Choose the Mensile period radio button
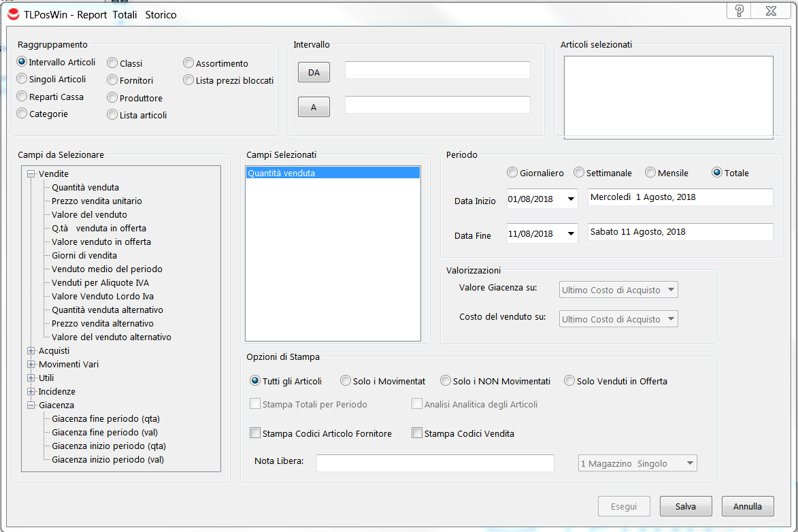Screen dimensions: 798x532 pos(650,173)
